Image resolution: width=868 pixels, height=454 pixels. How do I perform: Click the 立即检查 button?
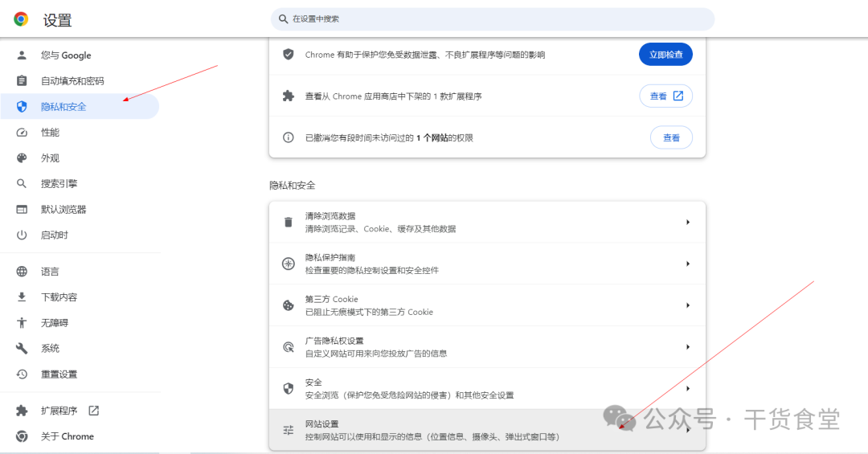coord(665,55)
